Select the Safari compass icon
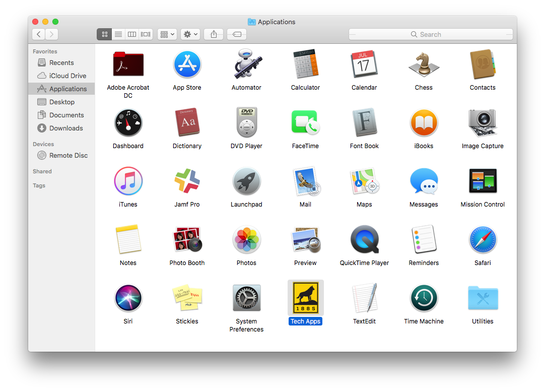Viewport: 545px width, 392px height. 483,240
